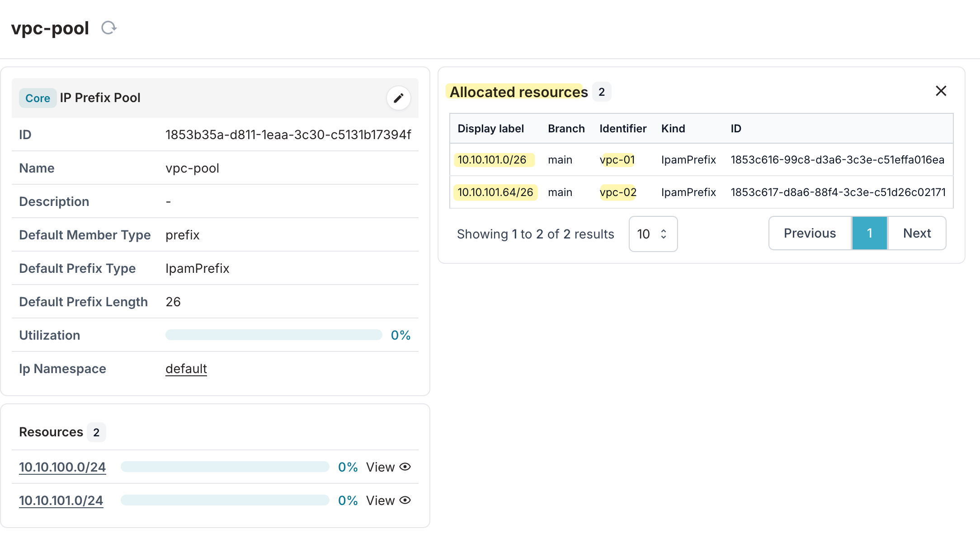The image size is (980, 533).
Task: Click the Utilization progress bar
Action: pos(274,335)
